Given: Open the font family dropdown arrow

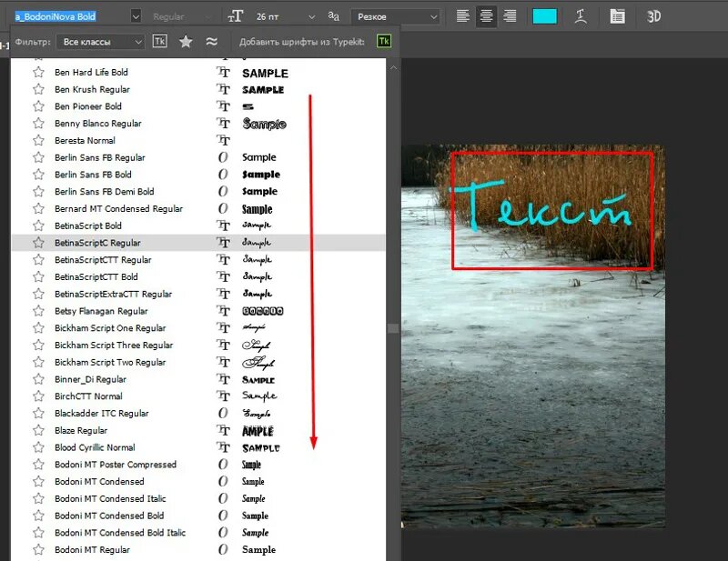Looking at the screenshot, I should pos(136,16).
